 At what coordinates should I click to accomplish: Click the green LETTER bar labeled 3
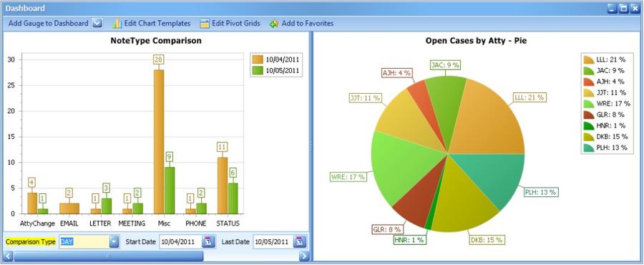coord(107,206)
